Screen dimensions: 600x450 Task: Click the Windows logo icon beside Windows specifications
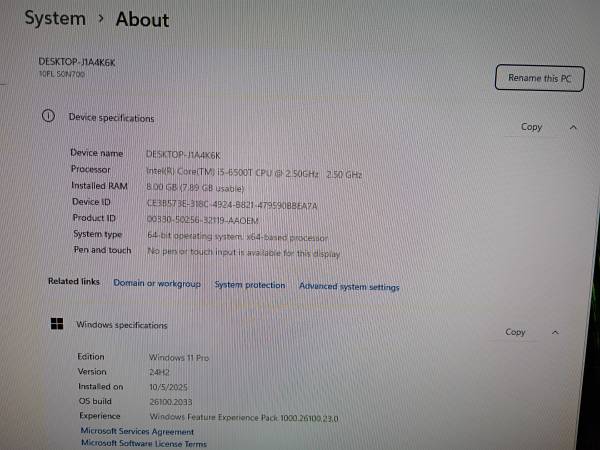[57, 324]
